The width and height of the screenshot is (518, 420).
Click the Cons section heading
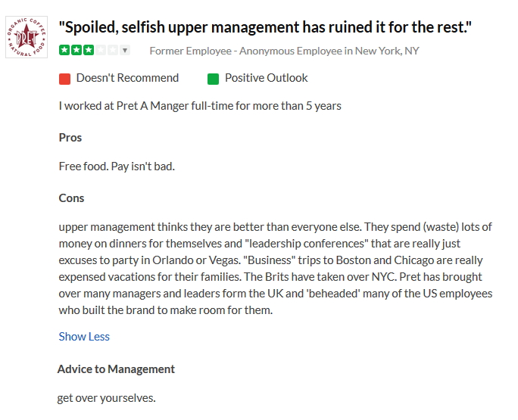point(72,198)
